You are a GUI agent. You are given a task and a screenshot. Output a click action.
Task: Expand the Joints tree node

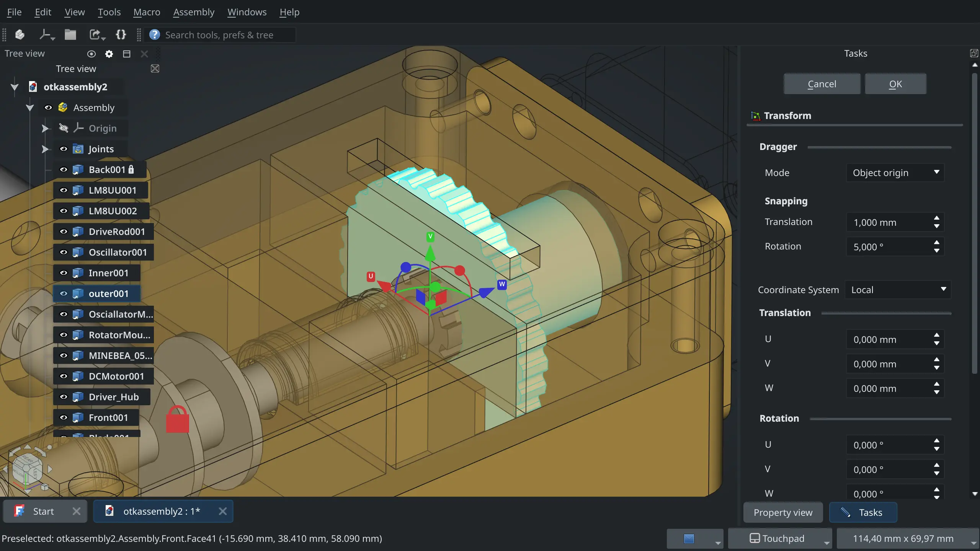point(45,149)
